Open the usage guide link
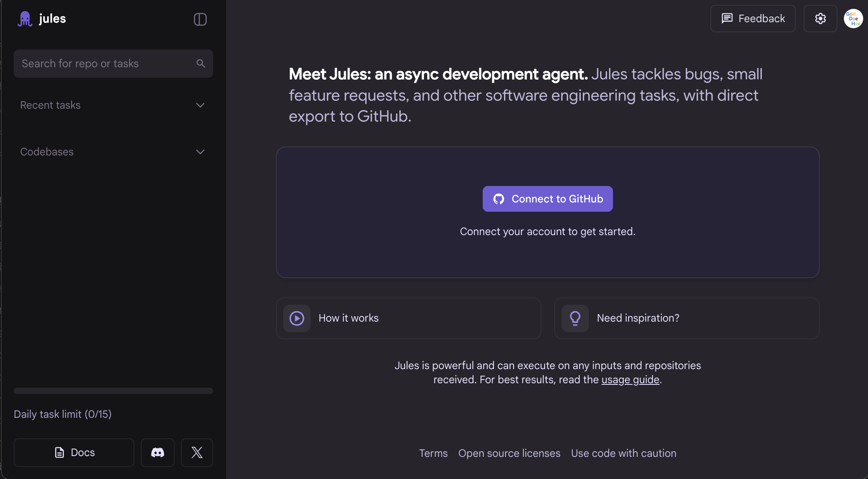 point(630,380)
